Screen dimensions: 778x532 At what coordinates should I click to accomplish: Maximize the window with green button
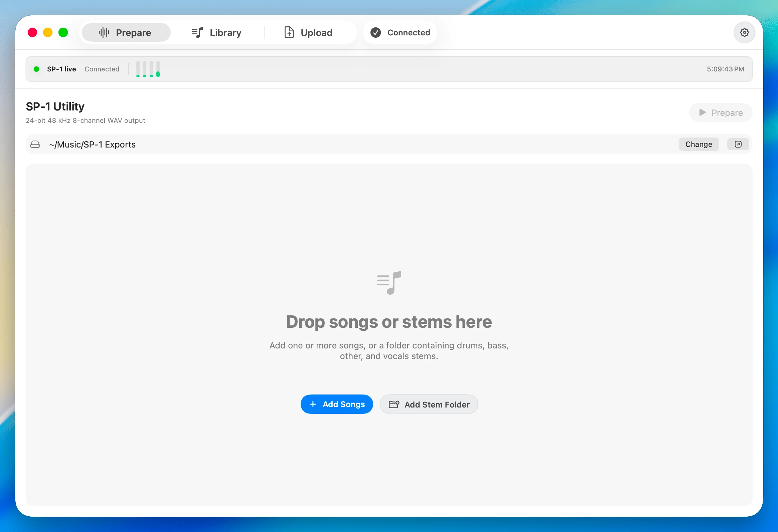coord(63,32)
